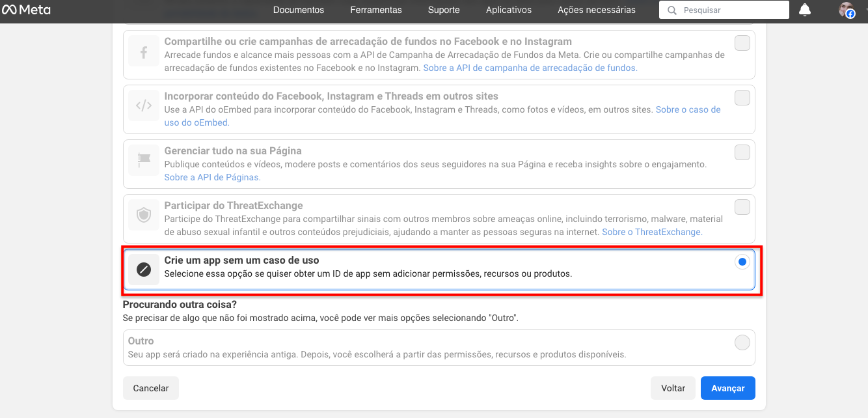Open the profile avatar menu

click(847, 10)
